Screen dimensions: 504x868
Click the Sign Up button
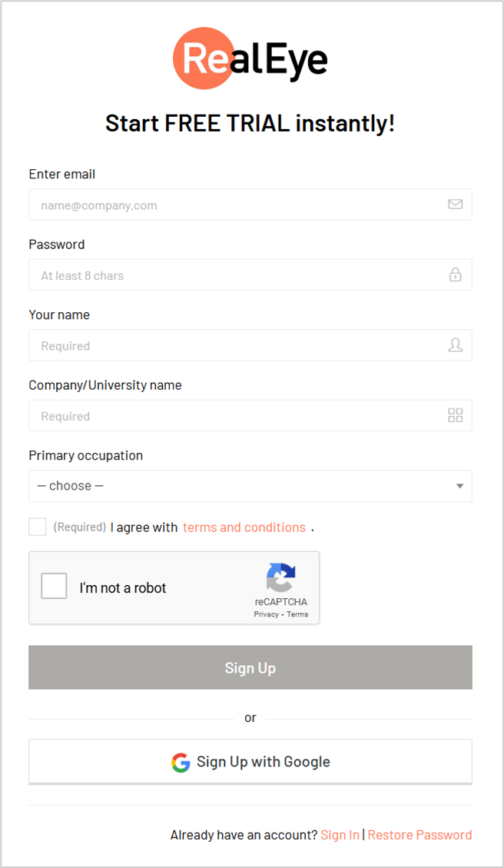250,667
